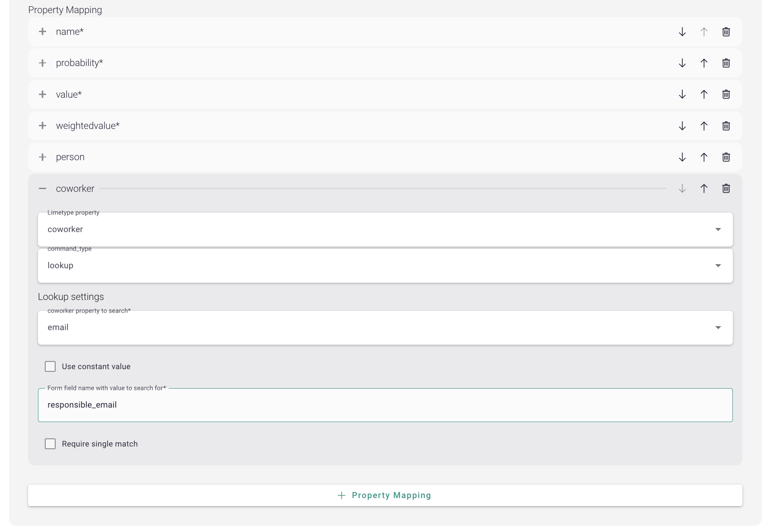Expand the name* mapping row
This screenshot has height=532, width=779.
coord(43,32)
